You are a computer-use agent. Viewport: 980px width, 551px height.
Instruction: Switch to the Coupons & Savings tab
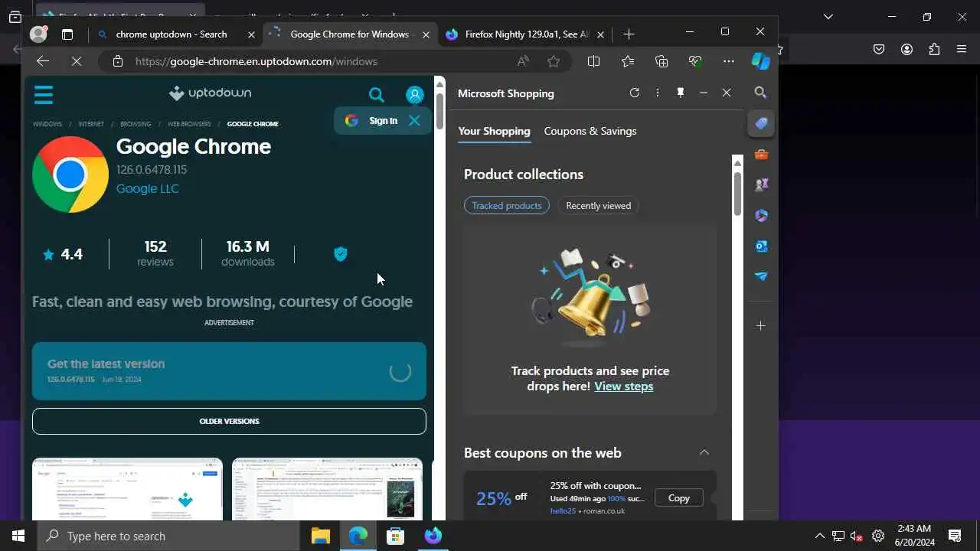point(590,131)
